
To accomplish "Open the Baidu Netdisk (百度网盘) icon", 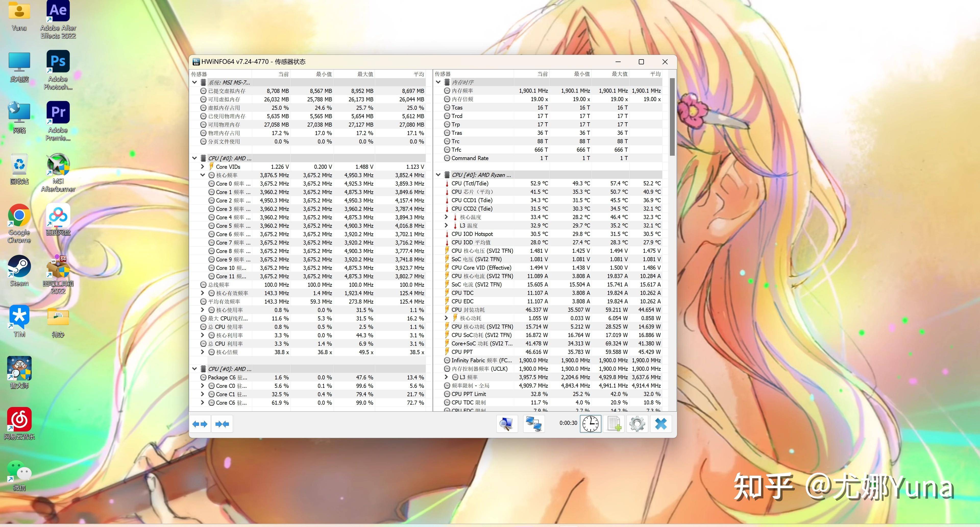I will tap(58, 220).
